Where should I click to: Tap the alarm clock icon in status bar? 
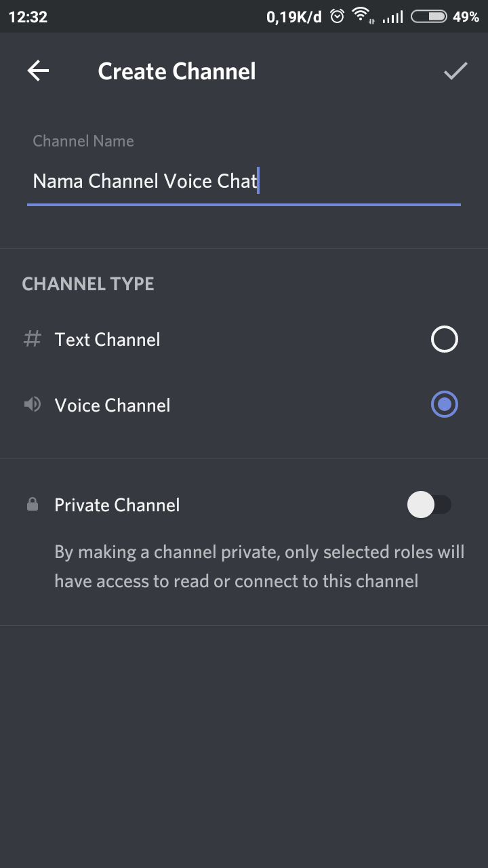337,16
